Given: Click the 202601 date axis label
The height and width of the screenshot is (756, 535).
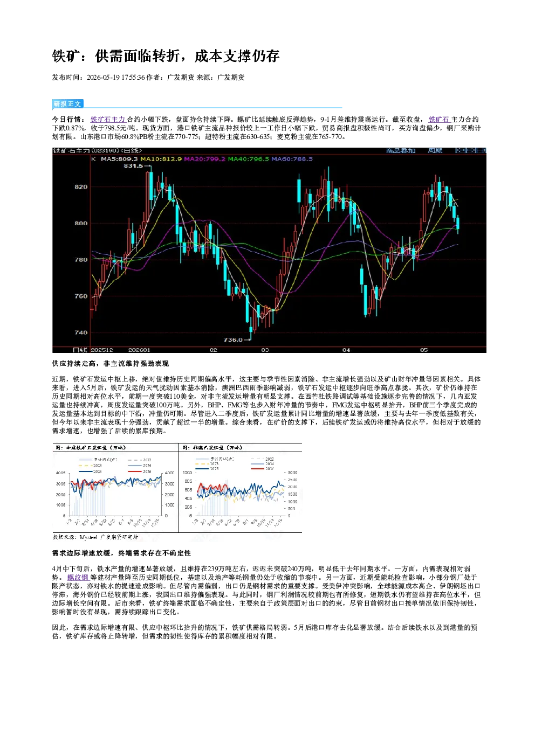Looking at the screenshot, I should pyautogui.click(x=139, y=350).
